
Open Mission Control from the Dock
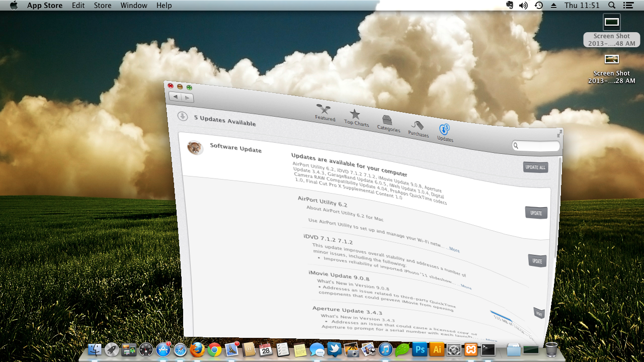coord(129,349)
